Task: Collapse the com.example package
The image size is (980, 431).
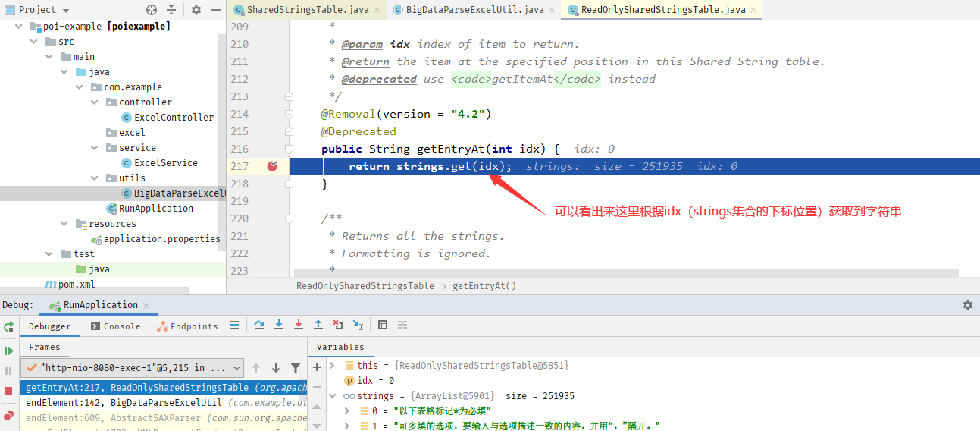Action: 81,87
